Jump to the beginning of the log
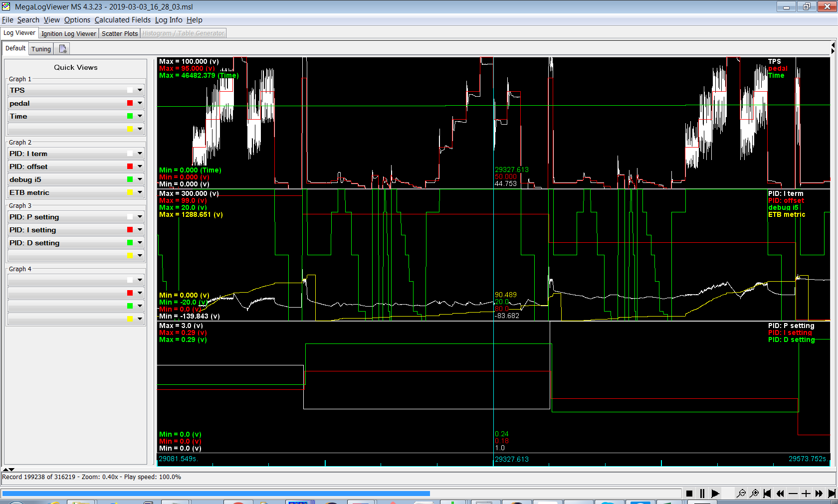This screenshot has height=504, width=838. coord(767,494)
